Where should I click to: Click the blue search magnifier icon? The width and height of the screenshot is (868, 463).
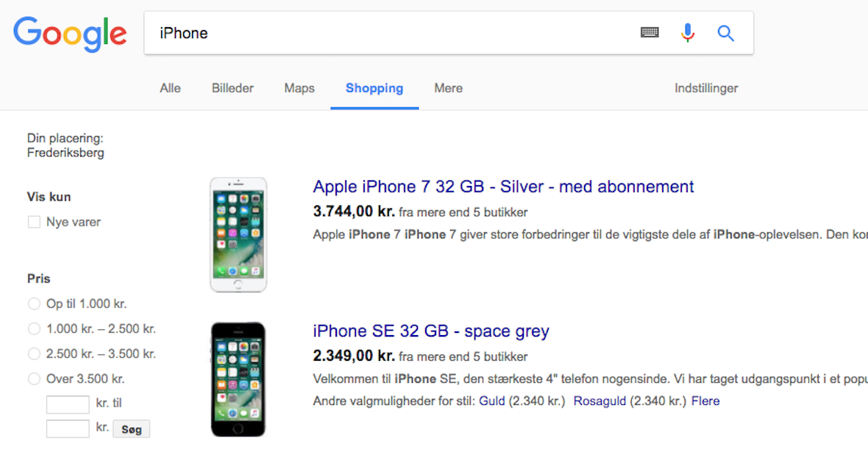coord(726,33)
